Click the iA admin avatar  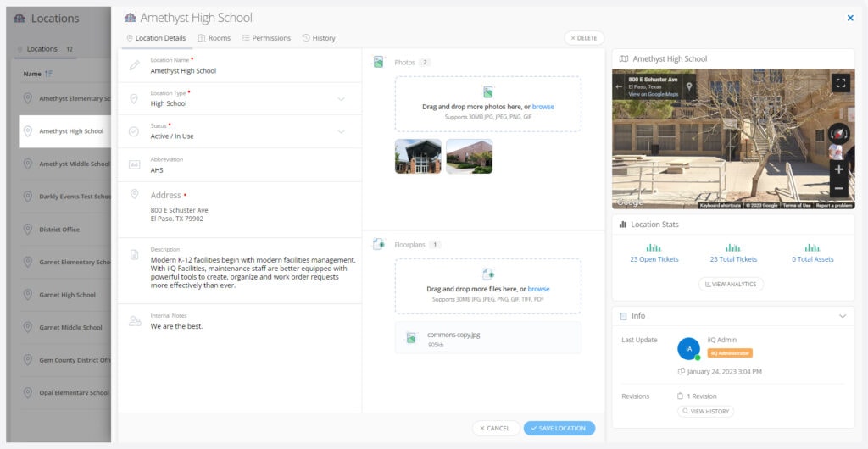(x=688, y=349)
